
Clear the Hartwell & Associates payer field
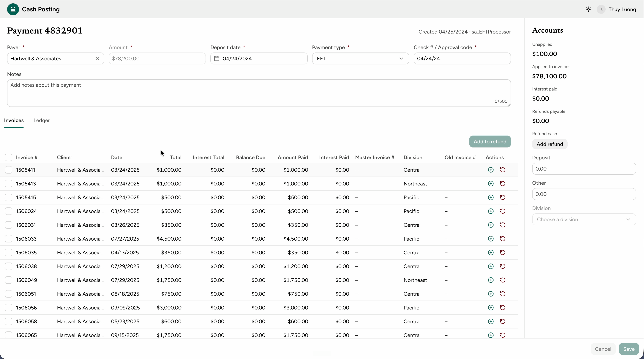(97, 58)
